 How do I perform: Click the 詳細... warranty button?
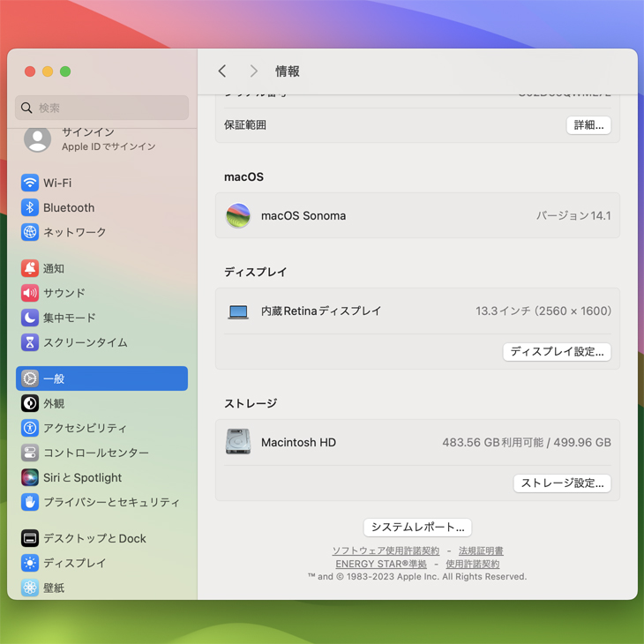588,125
